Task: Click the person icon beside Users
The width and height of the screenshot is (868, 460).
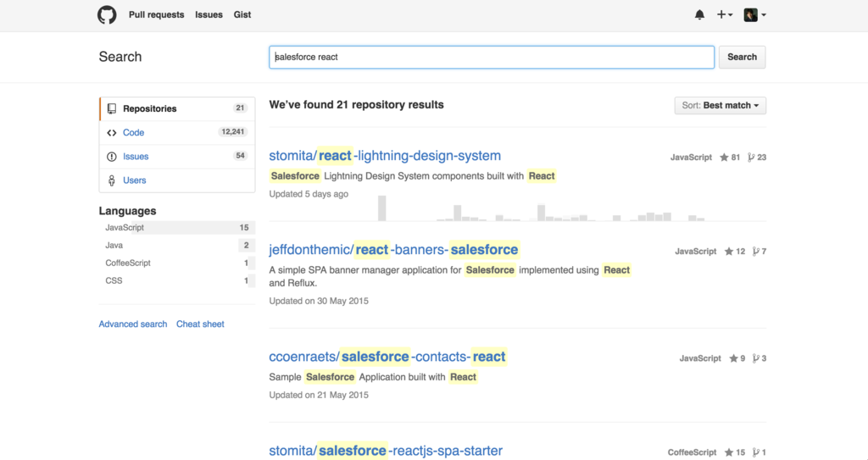Action: 112,180
